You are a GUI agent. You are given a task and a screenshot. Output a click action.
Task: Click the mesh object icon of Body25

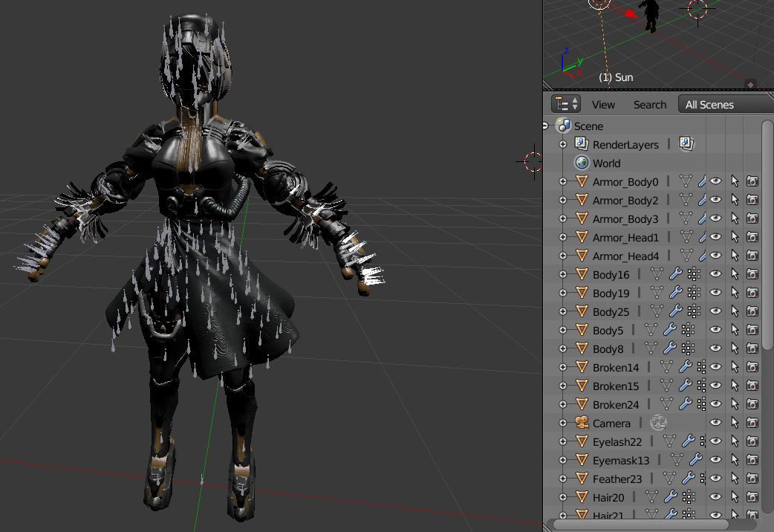tap(582, 311)
